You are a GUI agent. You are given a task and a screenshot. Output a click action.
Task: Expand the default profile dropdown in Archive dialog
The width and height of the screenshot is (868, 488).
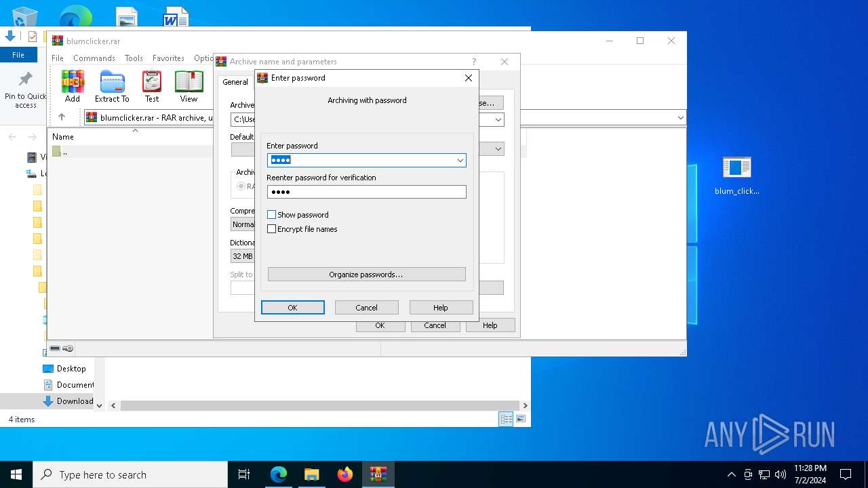coord(498,148)
